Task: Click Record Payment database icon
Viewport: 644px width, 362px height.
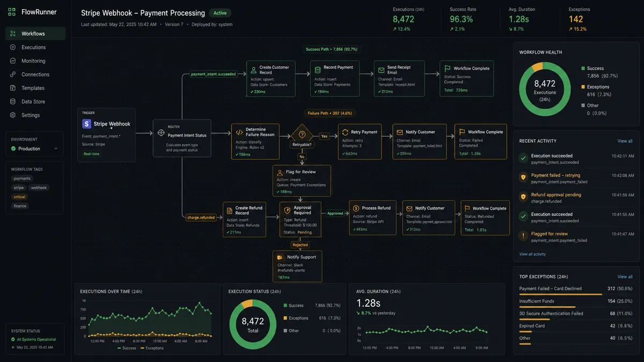Action: coord(317,69)
